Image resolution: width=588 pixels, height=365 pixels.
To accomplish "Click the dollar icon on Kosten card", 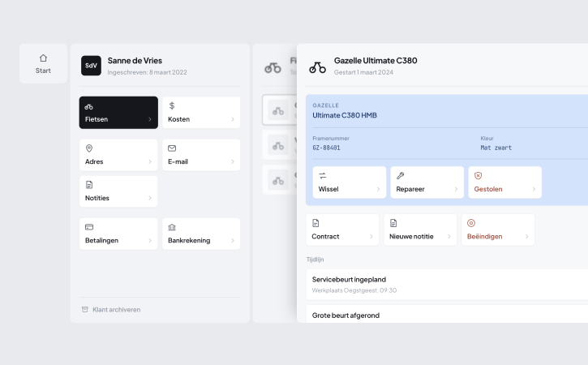I will [172, 105].
